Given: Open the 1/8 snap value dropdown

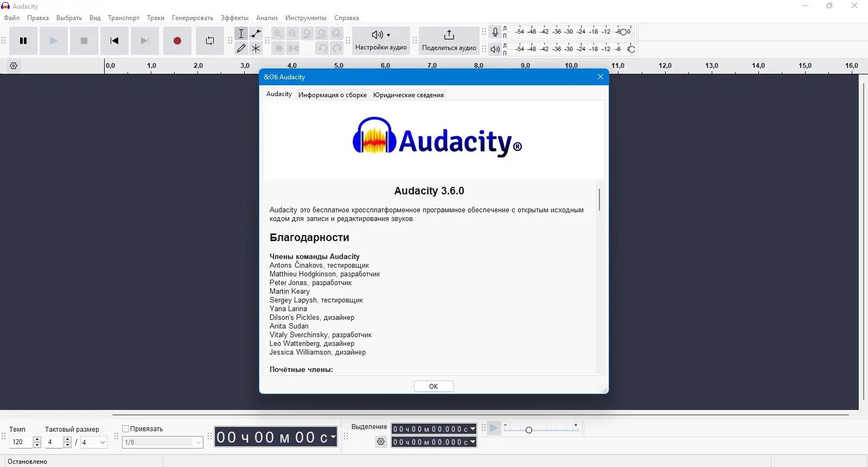Looking at the screenshot, I should [163, 442].
